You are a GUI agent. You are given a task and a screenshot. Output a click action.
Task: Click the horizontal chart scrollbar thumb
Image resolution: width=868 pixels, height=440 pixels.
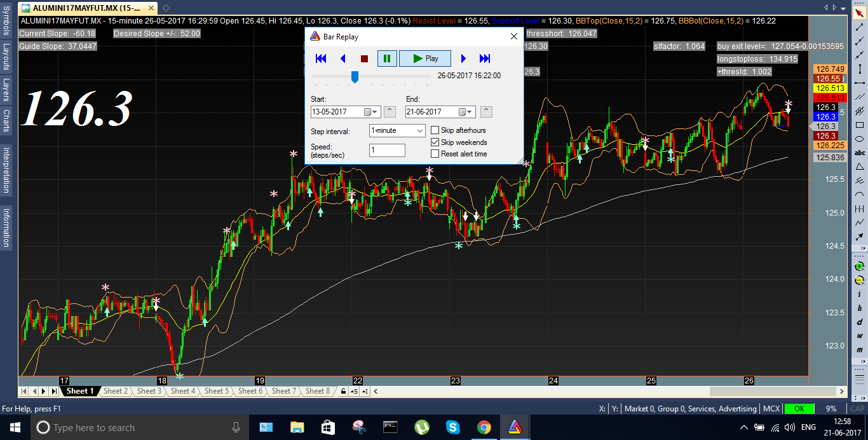click(x=773, y=391)
